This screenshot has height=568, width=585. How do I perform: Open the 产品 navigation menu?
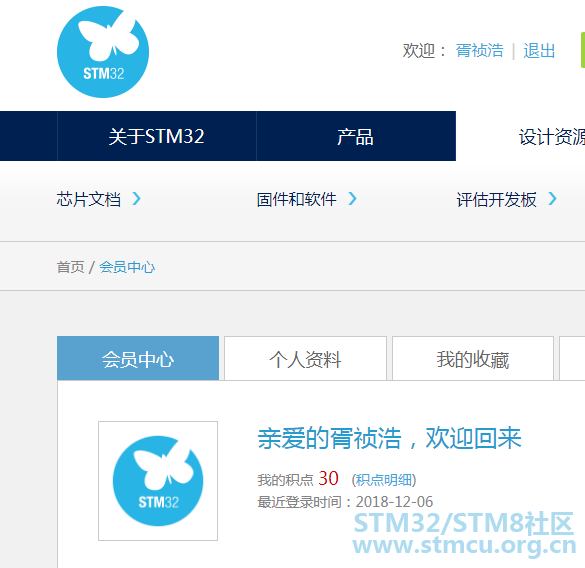pyautogui.click(x=356, y=136)
